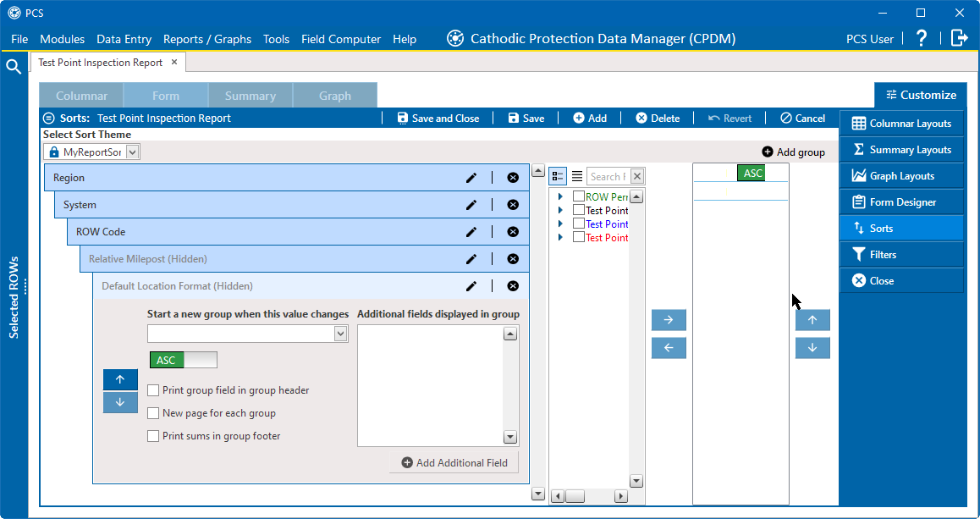Open the Summary Layouts panel
This screenshot has width=980, height=519.
[x=901, y=149]
